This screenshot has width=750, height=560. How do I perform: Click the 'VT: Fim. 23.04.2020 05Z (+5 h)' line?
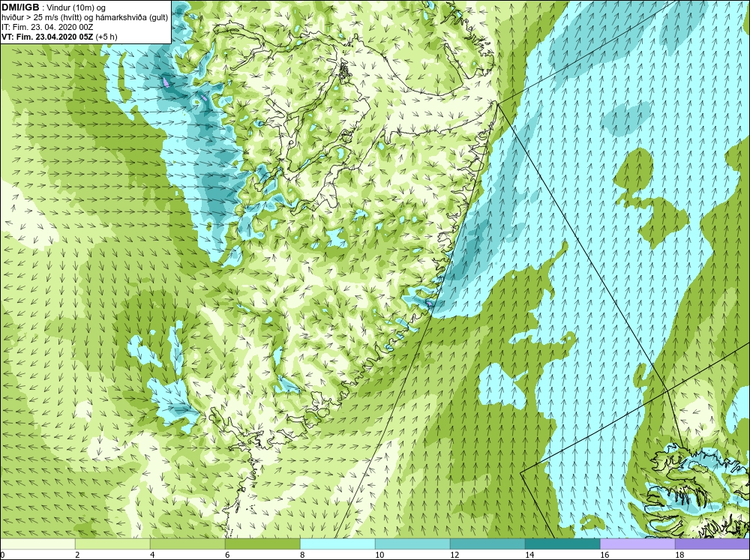coord(59,37)
